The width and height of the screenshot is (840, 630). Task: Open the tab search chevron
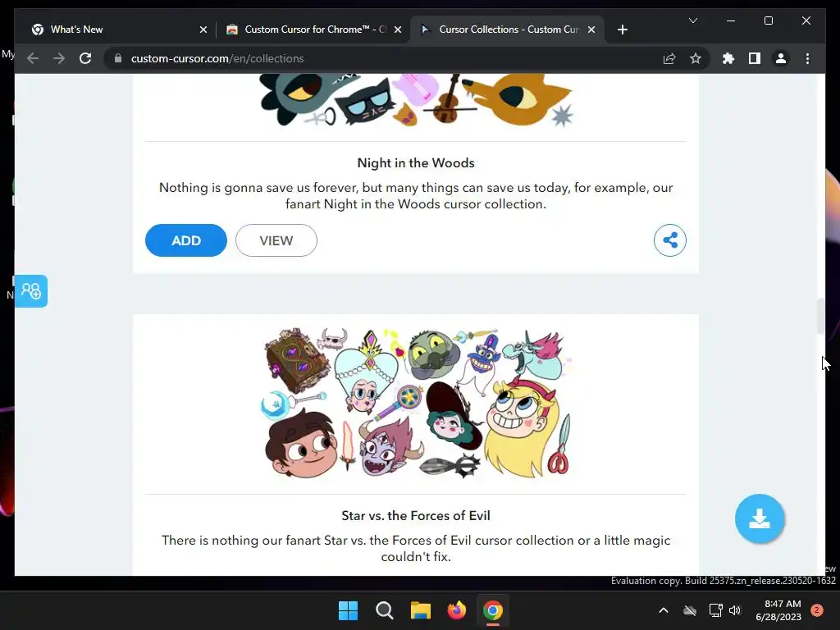point(692,21)
